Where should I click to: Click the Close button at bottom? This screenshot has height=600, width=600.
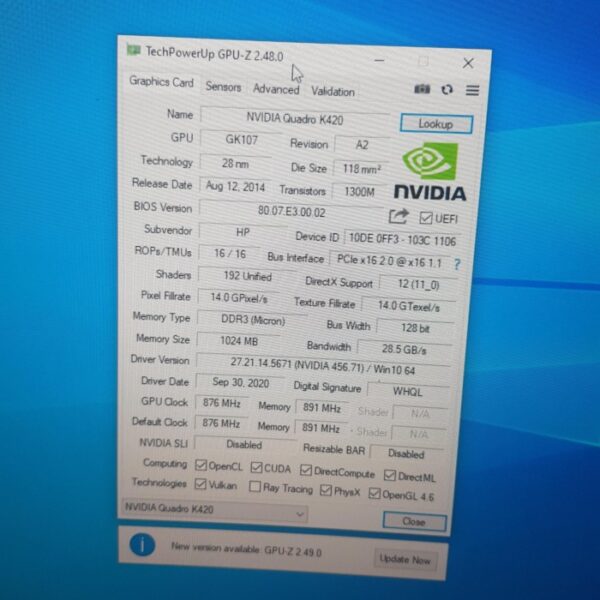click(414, 522)
